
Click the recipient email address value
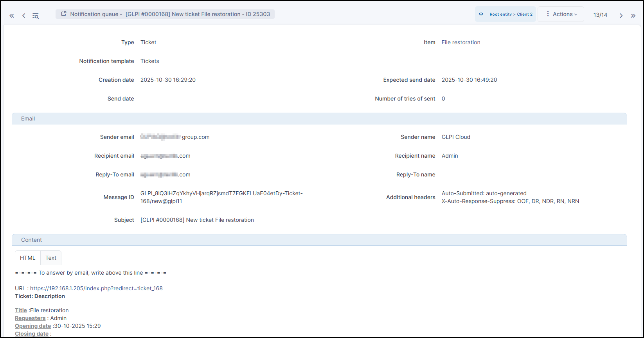point(165,156)
